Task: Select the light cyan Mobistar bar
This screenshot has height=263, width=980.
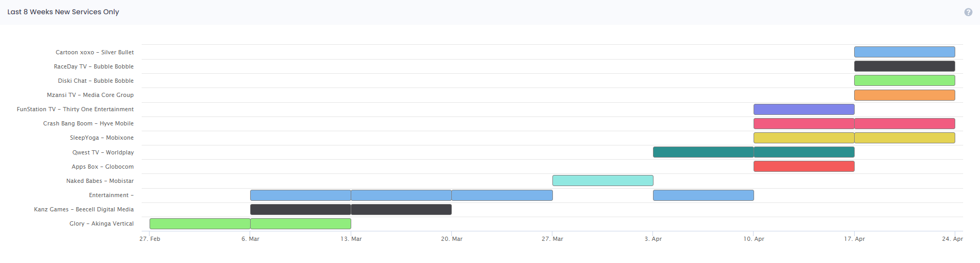Action: [602, 181]
